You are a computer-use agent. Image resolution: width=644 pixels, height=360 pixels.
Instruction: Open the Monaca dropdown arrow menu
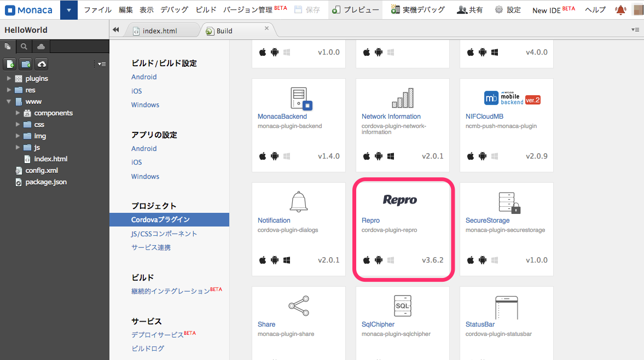coord(68,10)
